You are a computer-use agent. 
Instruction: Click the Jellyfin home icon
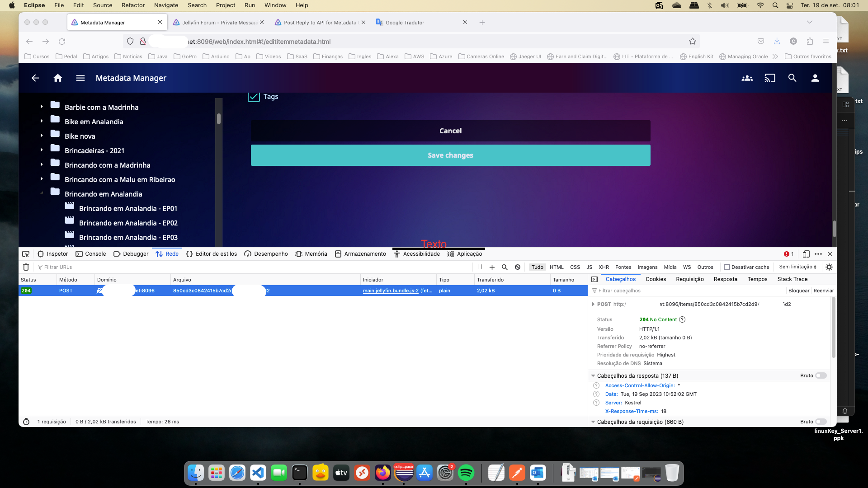pos(57,78)
